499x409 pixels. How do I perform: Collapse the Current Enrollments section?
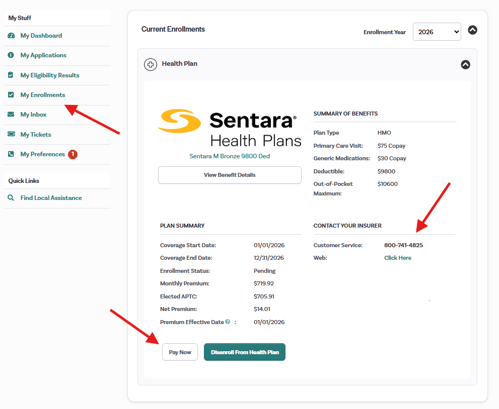473,30
